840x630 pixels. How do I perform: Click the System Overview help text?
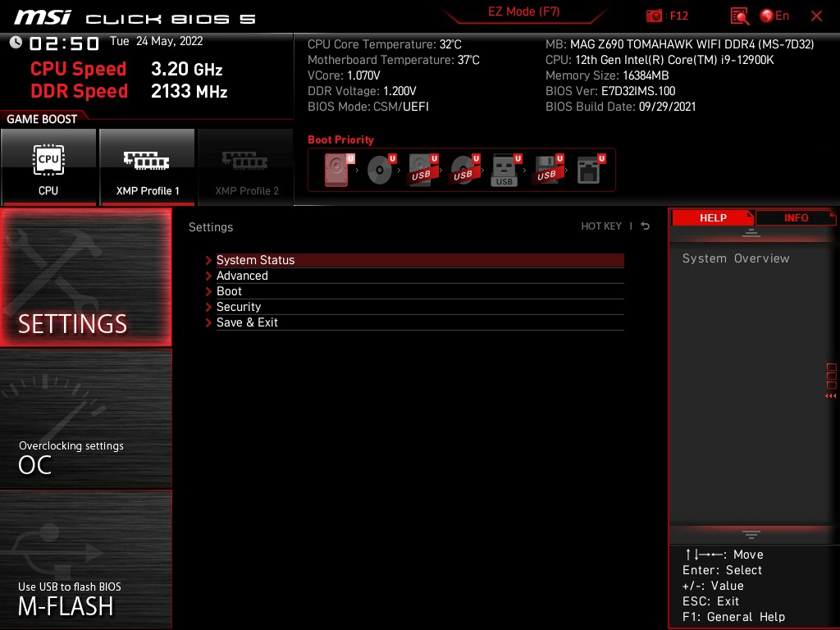[736, 258]
